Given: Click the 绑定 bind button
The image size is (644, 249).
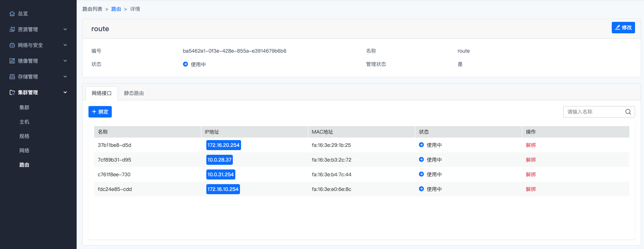Looking at the screenshot, I should click(x=100, y=112).
